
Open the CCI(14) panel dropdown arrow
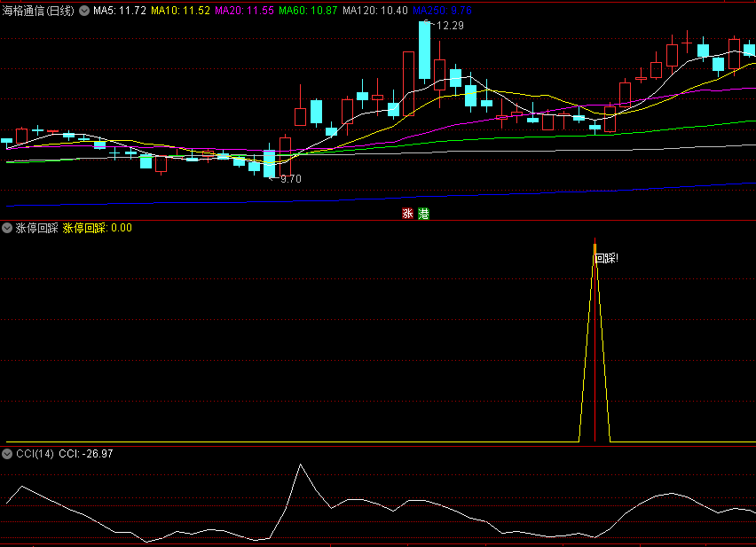click(x=7, y=454)
